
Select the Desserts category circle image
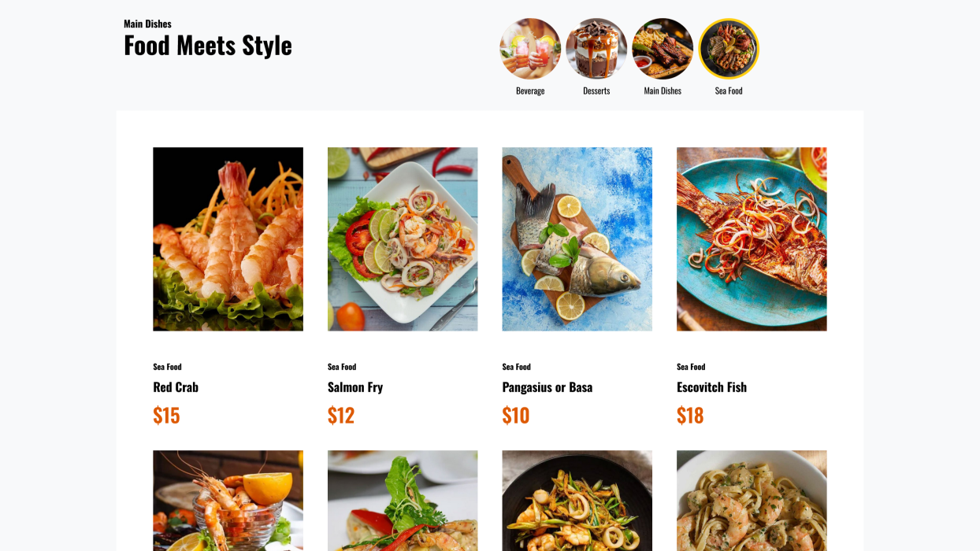click(x=596, y=49)
